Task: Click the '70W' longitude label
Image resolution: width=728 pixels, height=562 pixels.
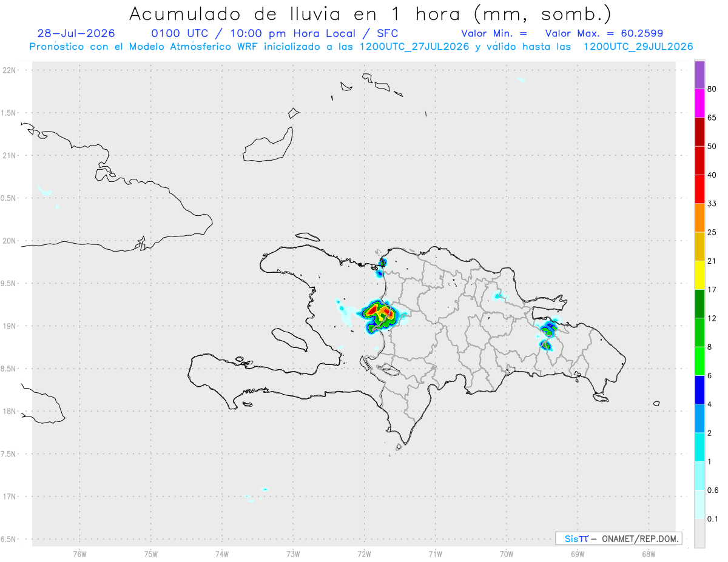Action: (x=507, y=554)
